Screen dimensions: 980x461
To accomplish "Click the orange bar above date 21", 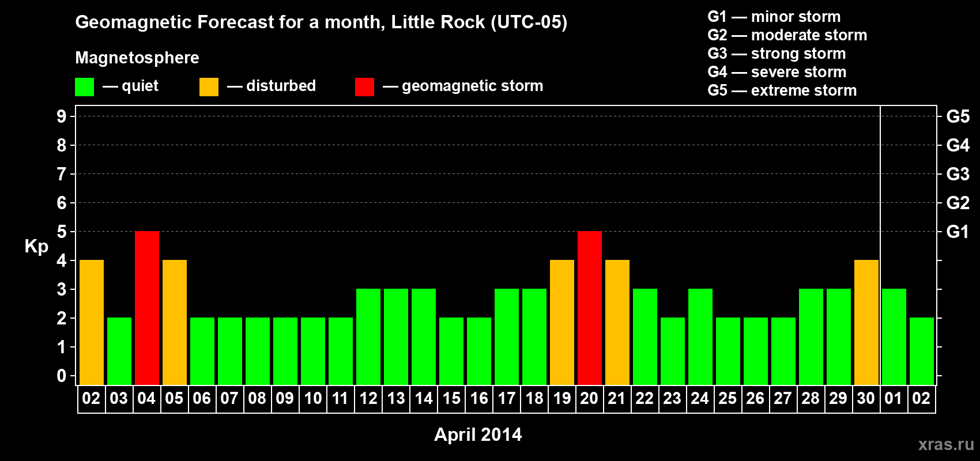I will (x=617, y=323).
